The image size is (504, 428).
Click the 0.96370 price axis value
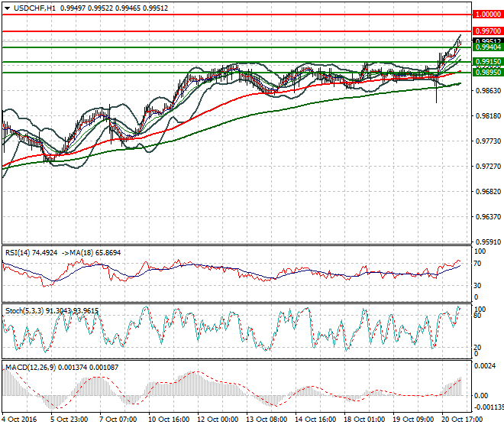[488, 217]
